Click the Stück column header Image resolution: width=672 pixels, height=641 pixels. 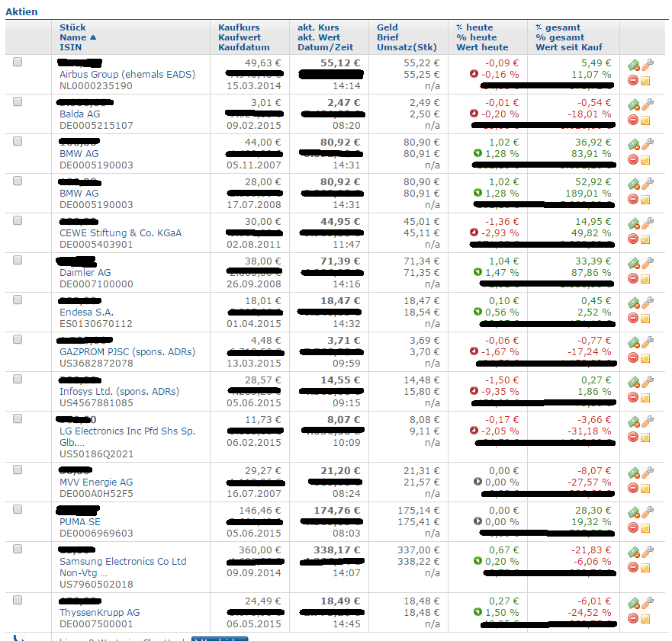72,27
